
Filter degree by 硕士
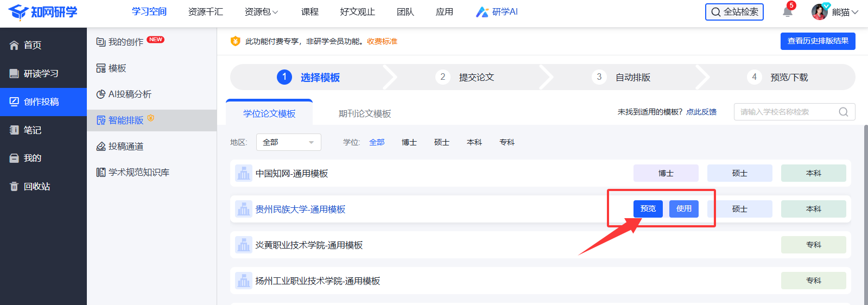coord(441,142)
